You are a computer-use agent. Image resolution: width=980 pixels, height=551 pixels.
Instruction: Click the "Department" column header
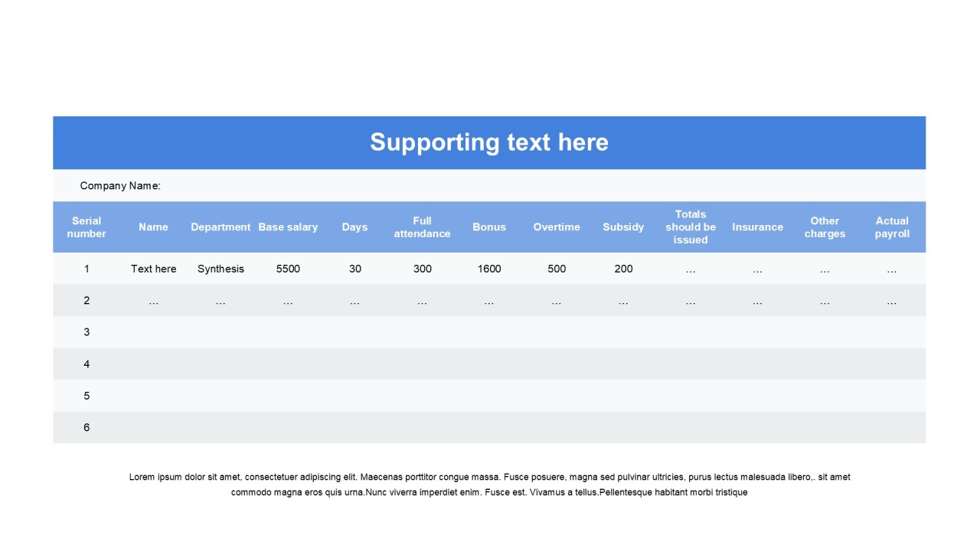pos(220,227)
